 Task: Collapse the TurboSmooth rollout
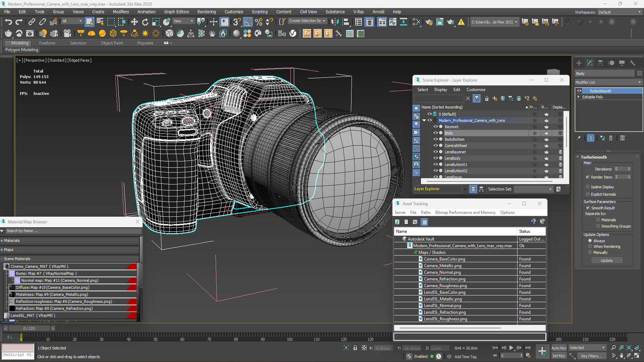point(578,157)
